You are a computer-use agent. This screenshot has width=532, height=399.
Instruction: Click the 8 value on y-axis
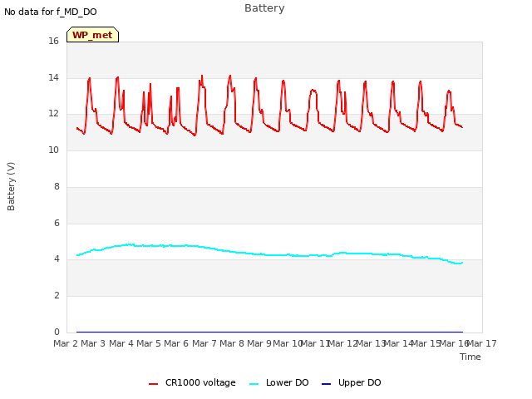point(57,186)
